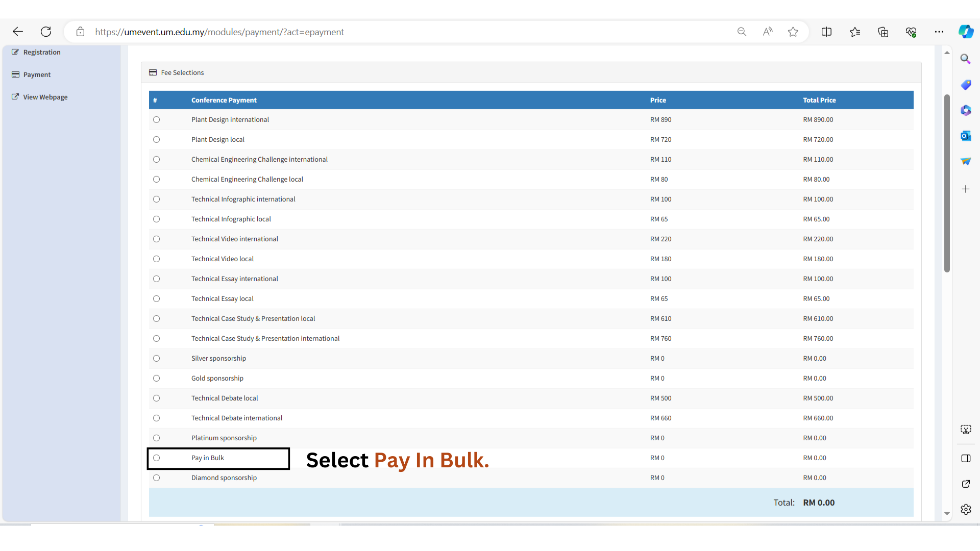Open Registration in the left menu
Viewport: 980px width, 551px height.
[41, 52]
